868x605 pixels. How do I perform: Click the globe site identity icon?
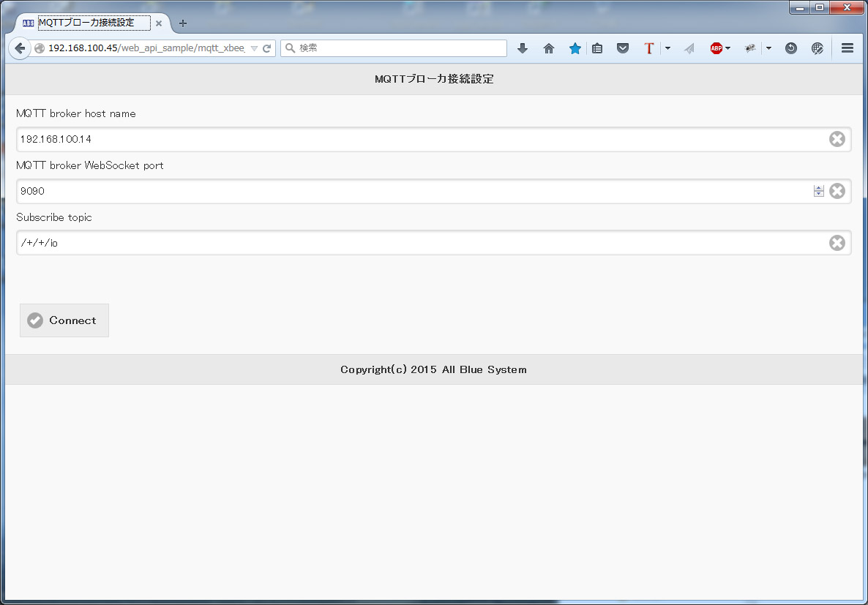coord(40,48)
